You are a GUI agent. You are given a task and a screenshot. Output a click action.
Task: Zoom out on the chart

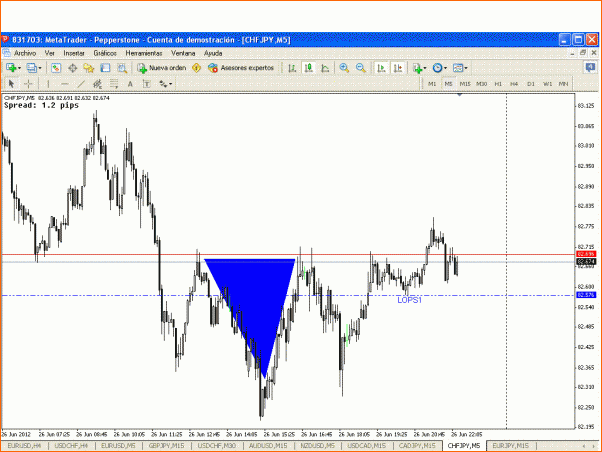point(361,68)
